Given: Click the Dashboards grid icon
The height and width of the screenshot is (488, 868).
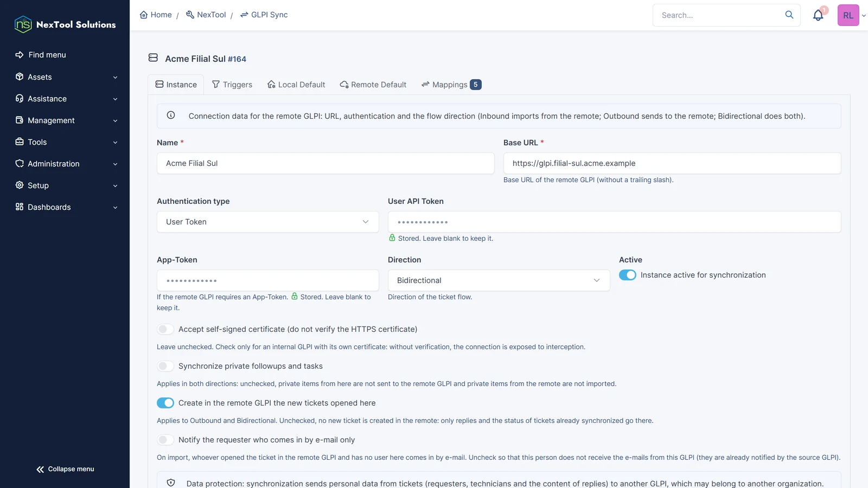Looking at the screenshot, I should click(x=20, y=207).
